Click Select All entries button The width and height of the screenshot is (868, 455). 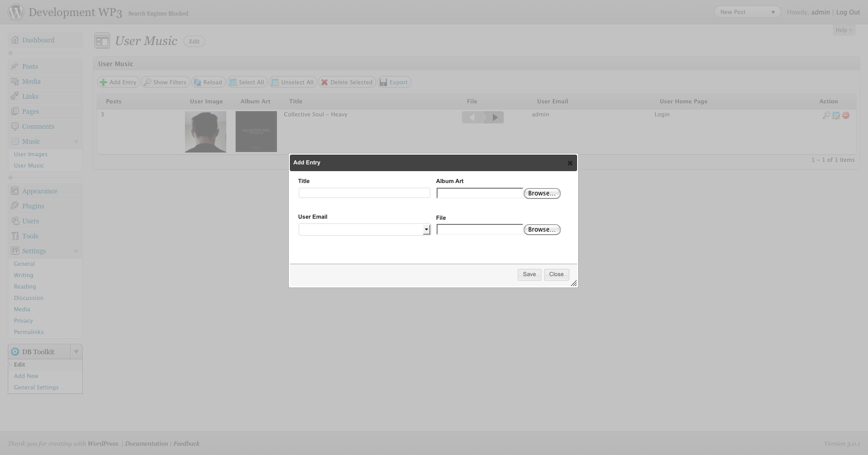247,82
